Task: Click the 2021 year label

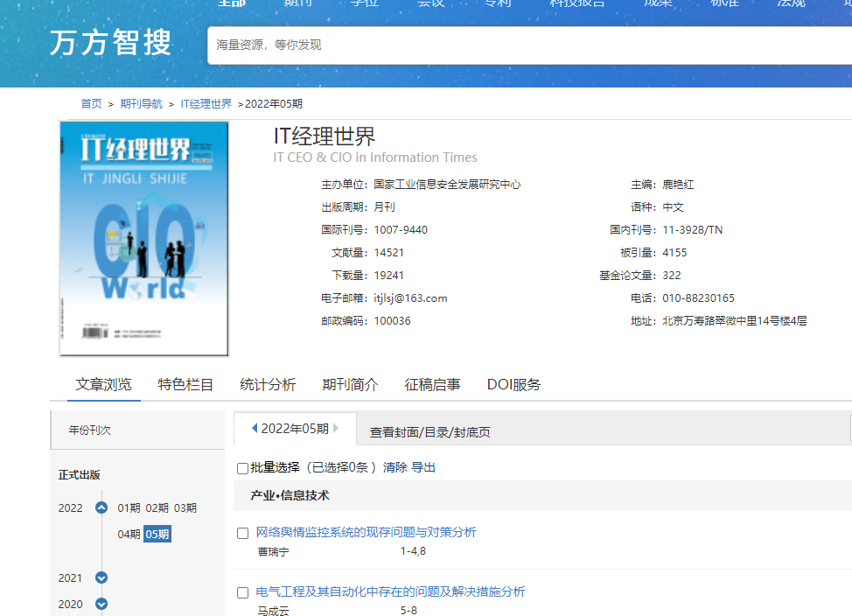Action: [70, 578]
